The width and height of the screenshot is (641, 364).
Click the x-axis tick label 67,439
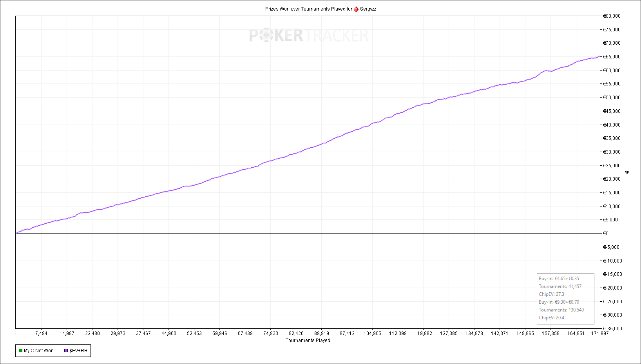point(245,333)
